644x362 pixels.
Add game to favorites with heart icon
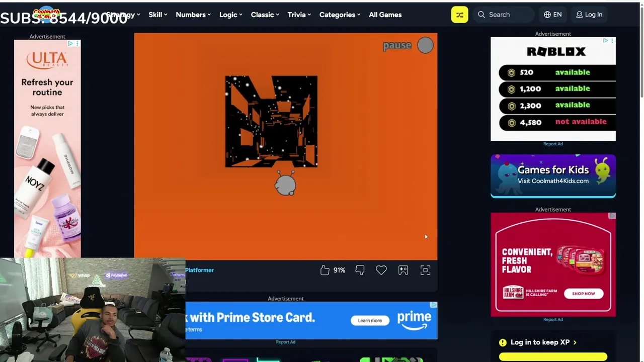[x=381, y=270]
